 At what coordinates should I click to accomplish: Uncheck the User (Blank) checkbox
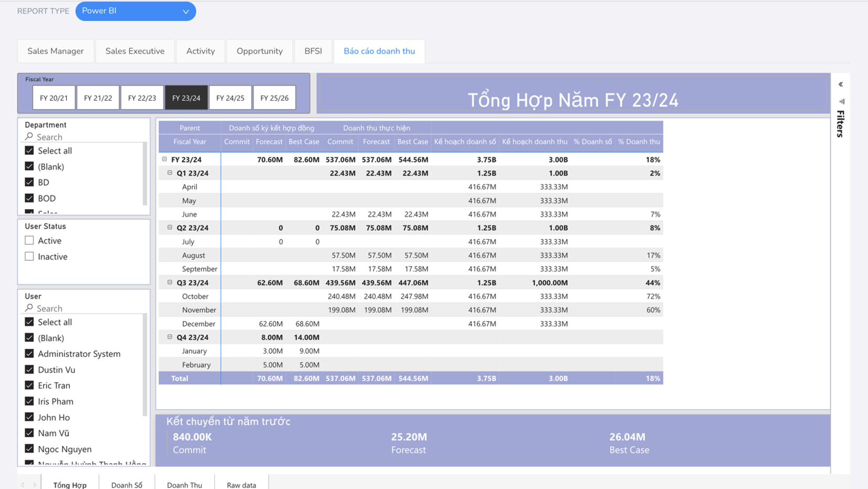[x=29, y=338]
